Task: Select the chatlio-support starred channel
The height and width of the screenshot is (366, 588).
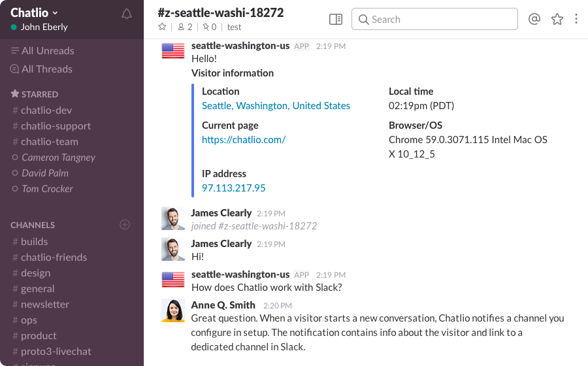Action: (52, 126)
